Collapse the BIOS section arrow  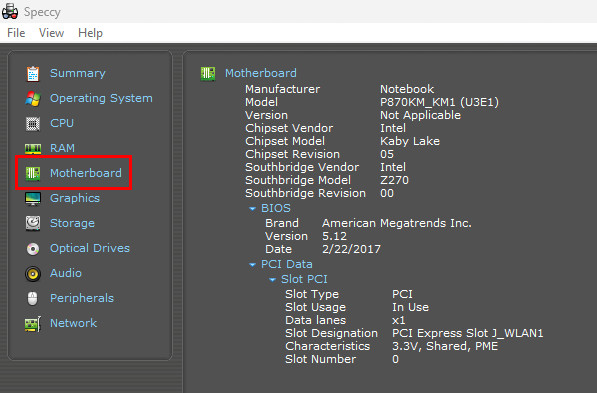coord(252,209)
